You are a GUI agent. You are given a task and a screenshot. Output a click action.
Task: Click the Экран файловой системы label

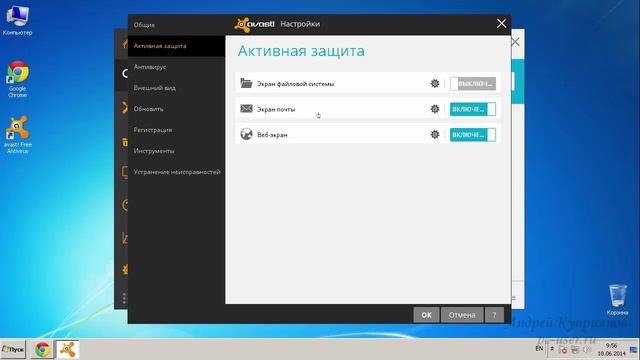[x=295, y=84]
